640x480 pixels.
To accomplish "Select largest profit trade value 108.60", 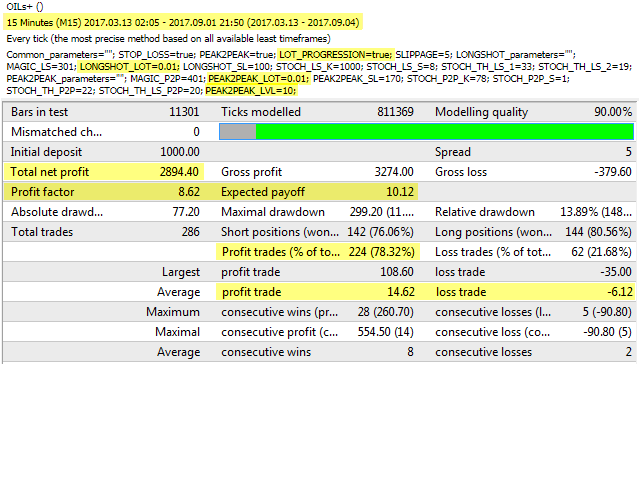I will [397, 272].
